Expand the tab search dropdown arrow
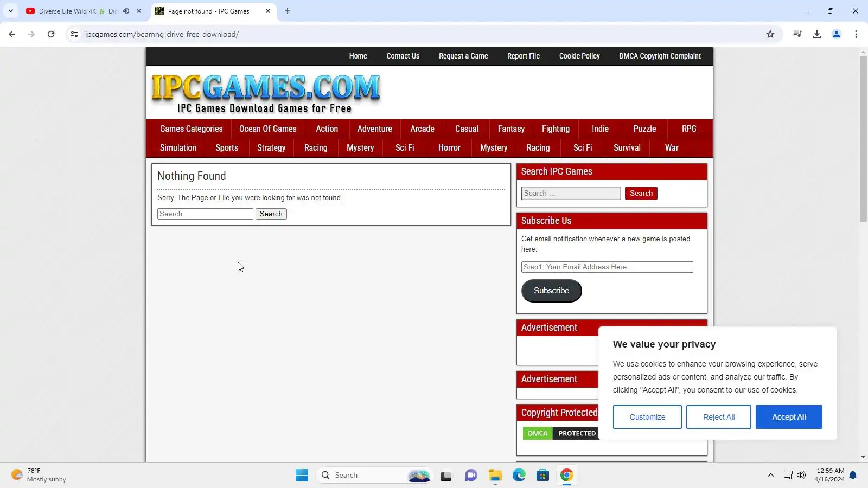The height and width of the screenshot is (488, 868). tap(11, 11)
